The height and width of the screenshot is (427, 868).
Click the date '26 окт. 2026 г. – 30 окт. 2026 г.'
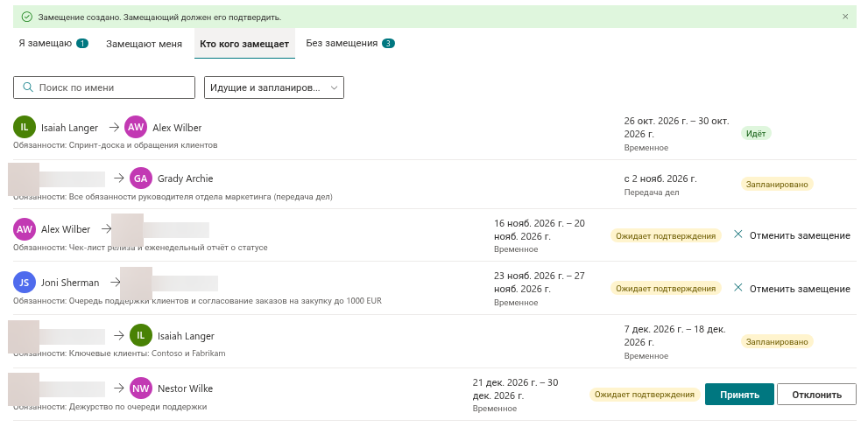point(676,127)
